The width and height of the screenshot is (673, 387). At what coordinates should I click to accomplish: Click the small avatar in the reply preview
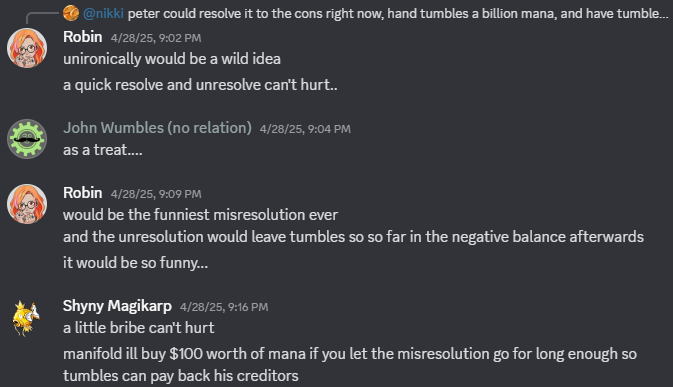[x=71, y=13]
